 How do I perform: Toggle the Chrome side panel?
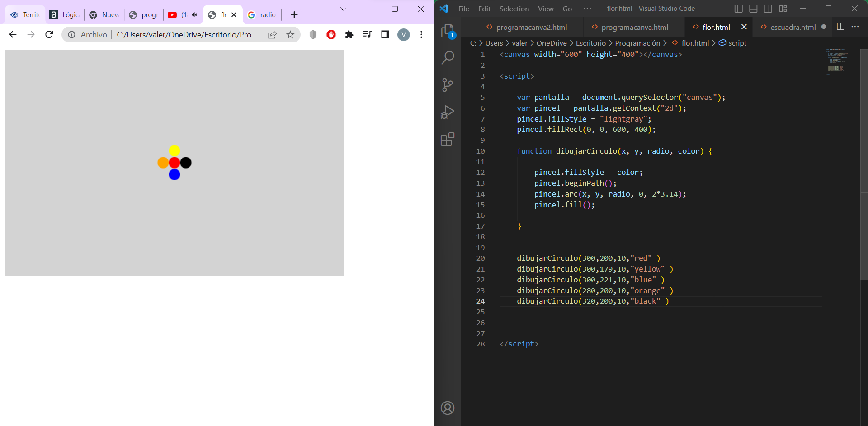click(x=385, y=34)
